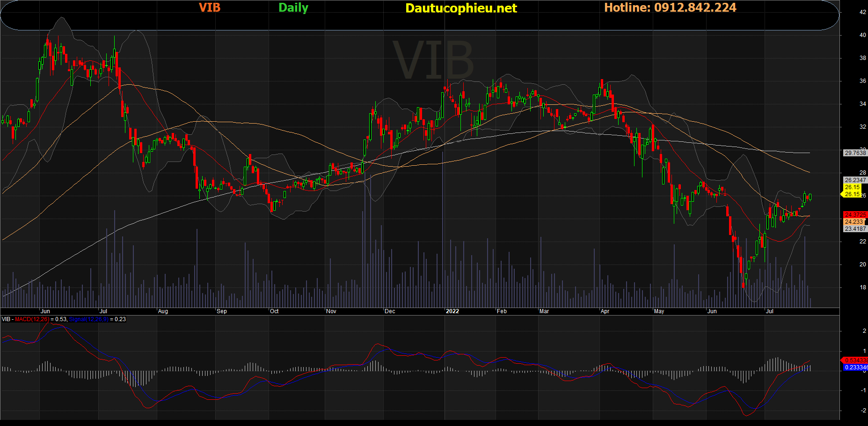Click the gray 29.7638 price tag
Viewport: 868px width, 426px height.
855,153
